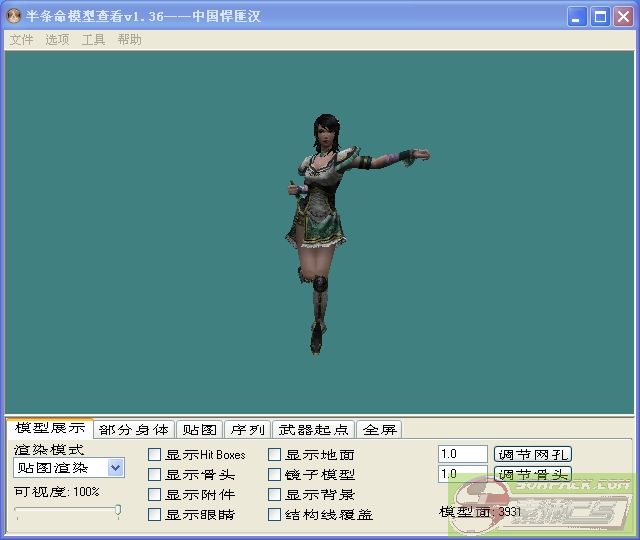Select the 武器起点 tab
The width and height of the screenshot is (640, 540).
click(x=313, y=430)
